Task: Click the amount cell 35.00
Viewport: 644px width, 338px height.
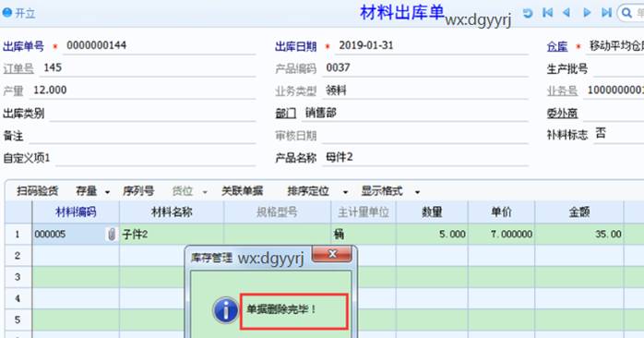Action: [579, 235]
